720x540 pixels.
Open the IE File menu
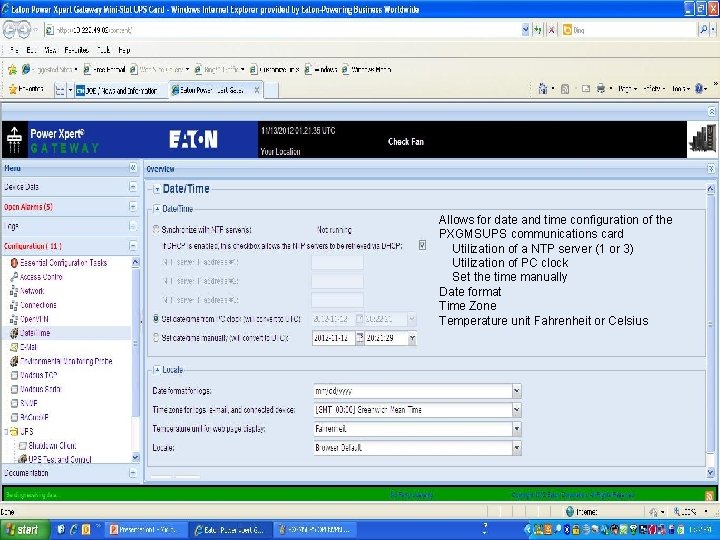tap(13, 50)
